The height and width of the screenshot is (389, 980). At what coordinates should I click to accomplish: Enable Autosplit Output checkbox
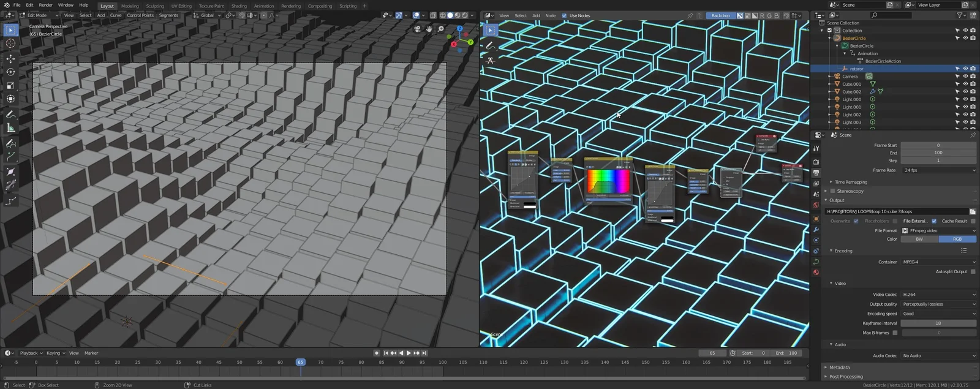point(973,271)
